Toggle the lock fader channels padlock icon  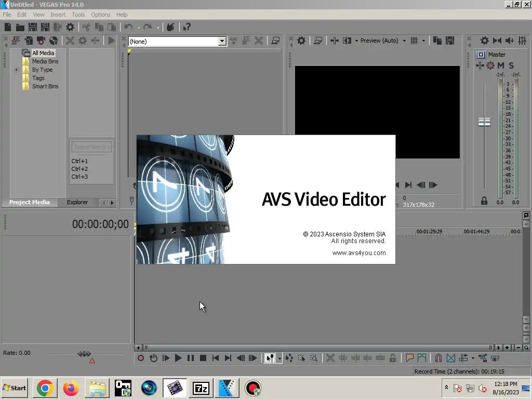[484, 201]
